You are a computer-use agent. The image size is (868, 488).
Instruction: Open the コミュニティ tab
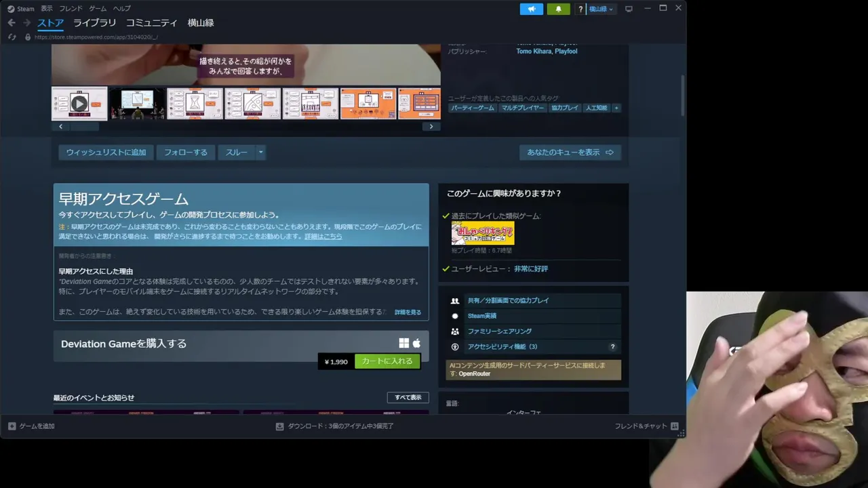pos(151,23)
